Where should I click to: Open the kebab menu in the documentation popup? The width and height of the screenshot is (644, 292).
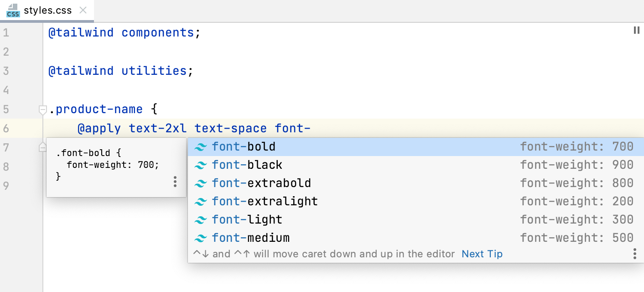pos(175,182)
